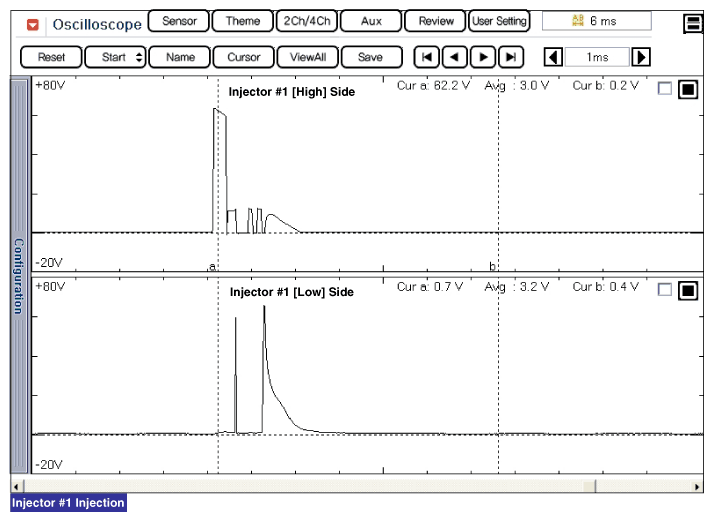
Task: Click the black square icon in High Side channel
Action: click(x=687, y=90)
